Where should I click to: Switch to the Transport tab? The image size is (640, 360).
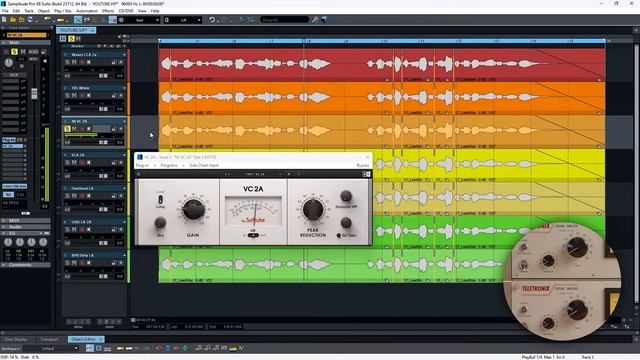[49, 339]
